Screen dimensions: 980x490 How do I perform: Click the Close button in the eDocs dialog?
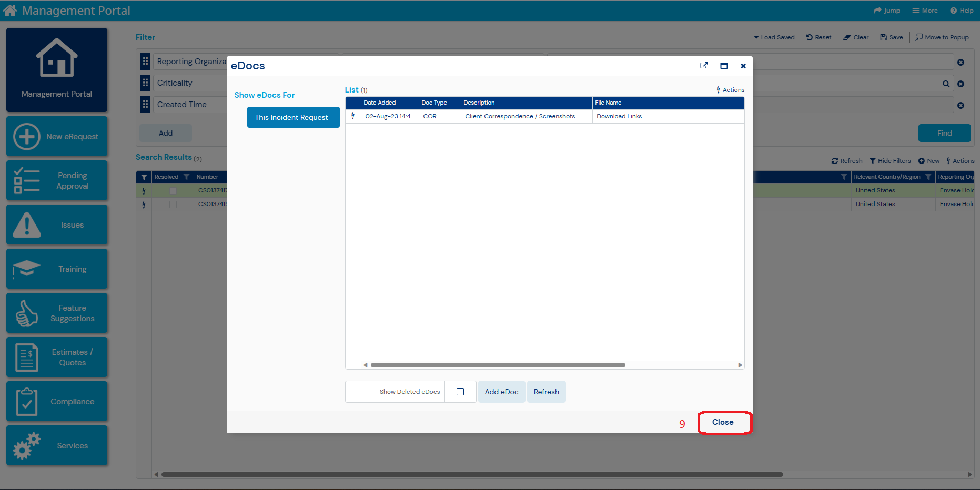pos(724,422)
